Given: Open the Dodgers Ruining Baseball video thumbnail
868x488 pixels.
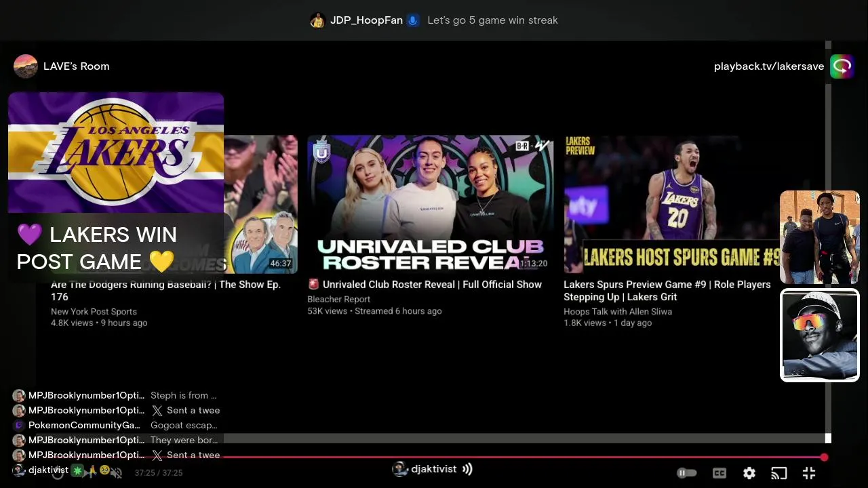Looking at the screenshot, I should pos(260,204).
